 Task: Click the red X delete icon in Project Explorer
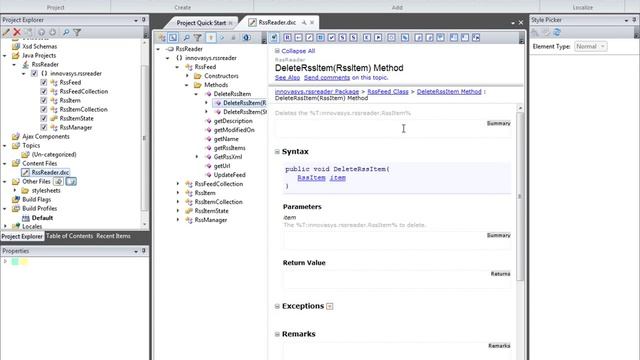coord(17,32)
